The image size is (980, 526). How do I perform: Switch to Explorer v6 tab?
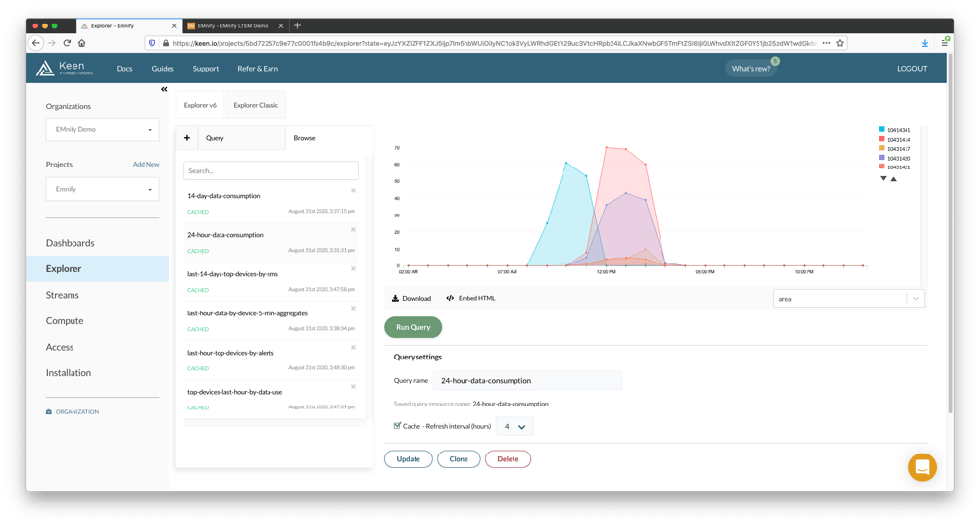pos(200,105)
